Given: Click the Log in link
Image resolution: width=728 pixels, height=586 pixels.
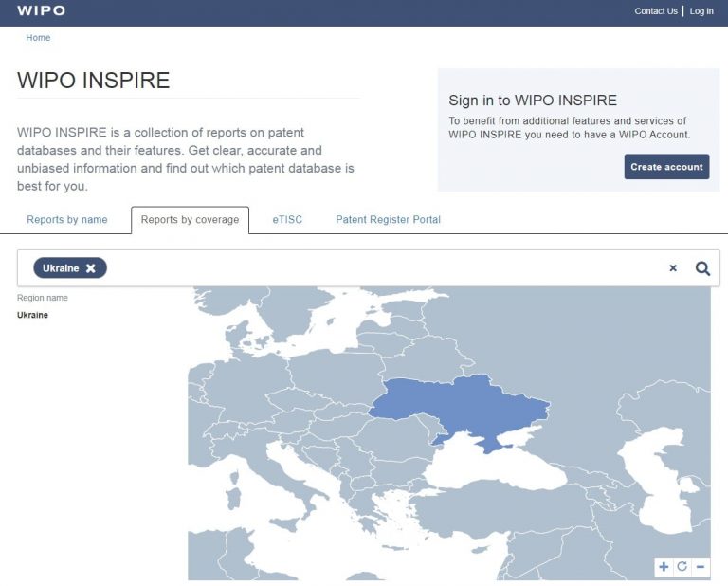Looking at the screenshot, I should tap(701, 11).
